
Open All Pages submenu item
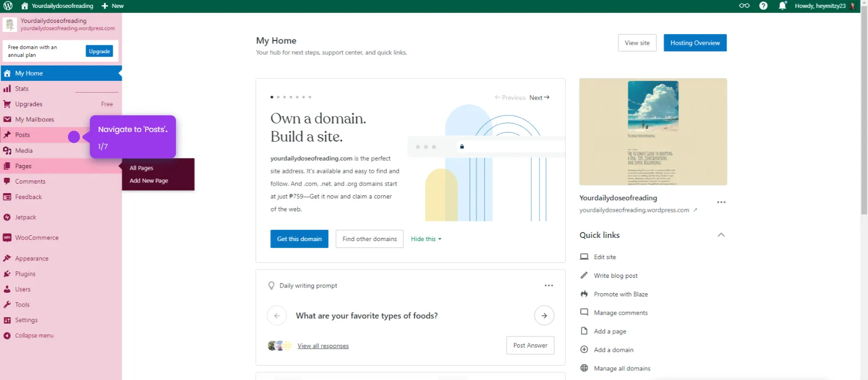point(141,168)
